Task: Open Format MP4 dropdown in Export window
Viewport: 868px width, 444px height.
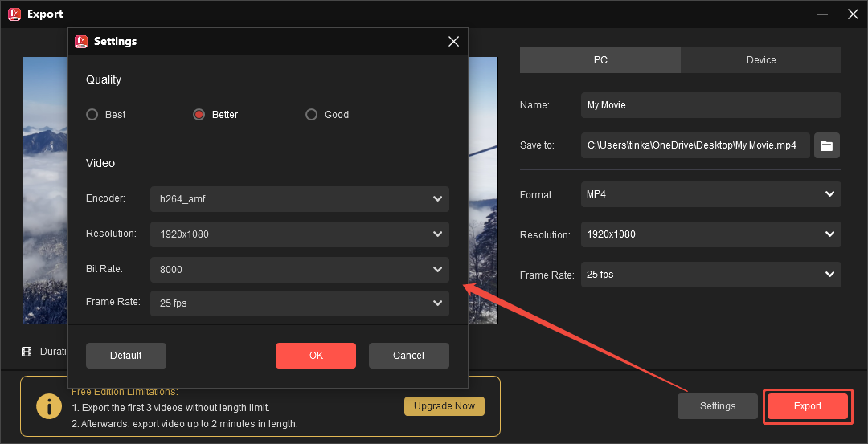Action: (710, 194)
